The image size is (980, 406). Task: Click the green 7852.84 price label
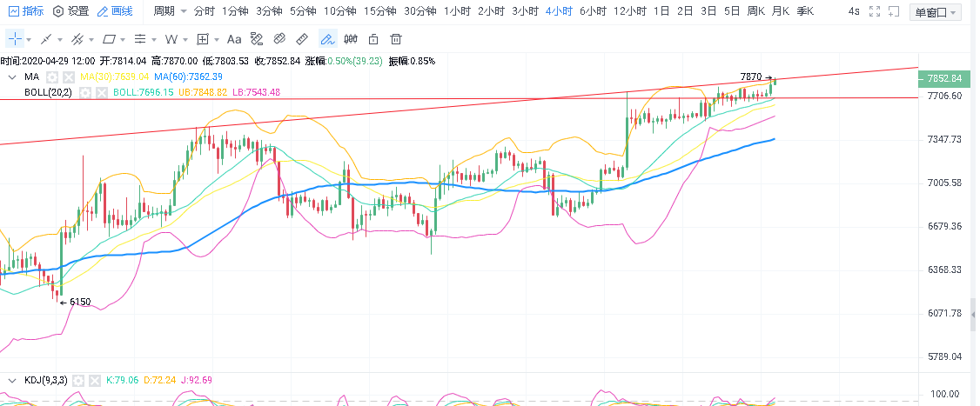[944, 79]
